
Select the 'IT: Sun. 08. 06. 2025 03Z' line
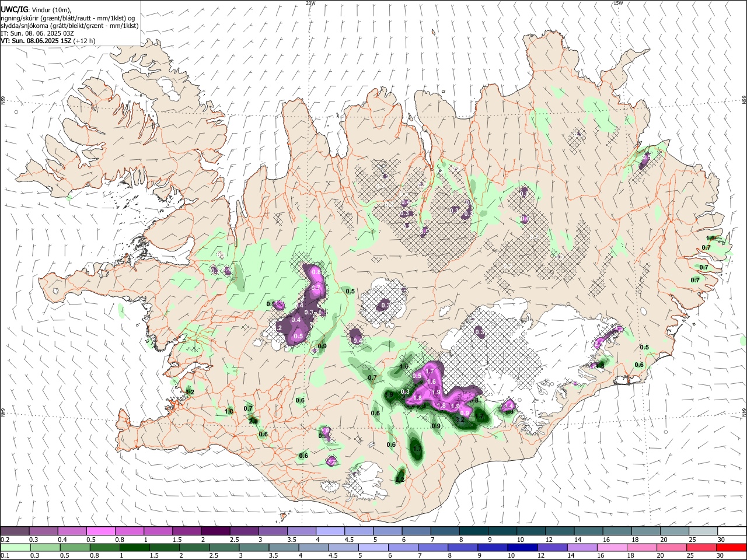tap(37, 33)
